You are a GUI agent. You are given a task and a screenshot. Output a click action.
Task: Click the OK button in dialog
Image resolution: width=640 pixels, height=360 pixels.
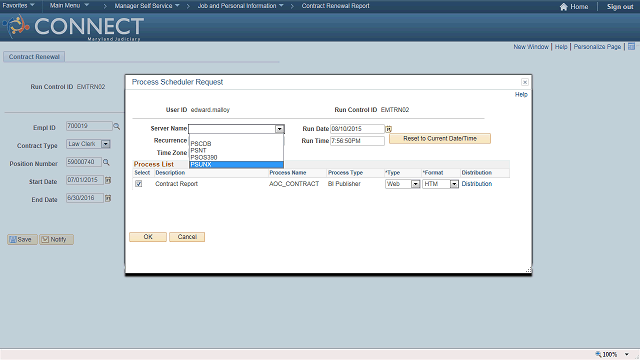point(148,237)
